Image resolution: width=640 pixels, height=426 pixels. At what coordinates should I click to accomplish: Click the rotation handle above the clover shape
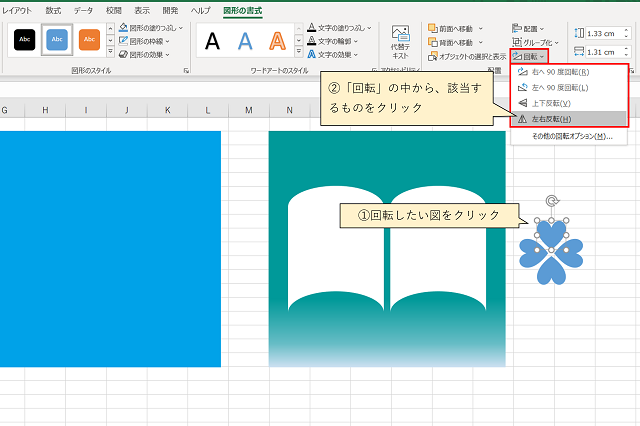pos(551,201)
